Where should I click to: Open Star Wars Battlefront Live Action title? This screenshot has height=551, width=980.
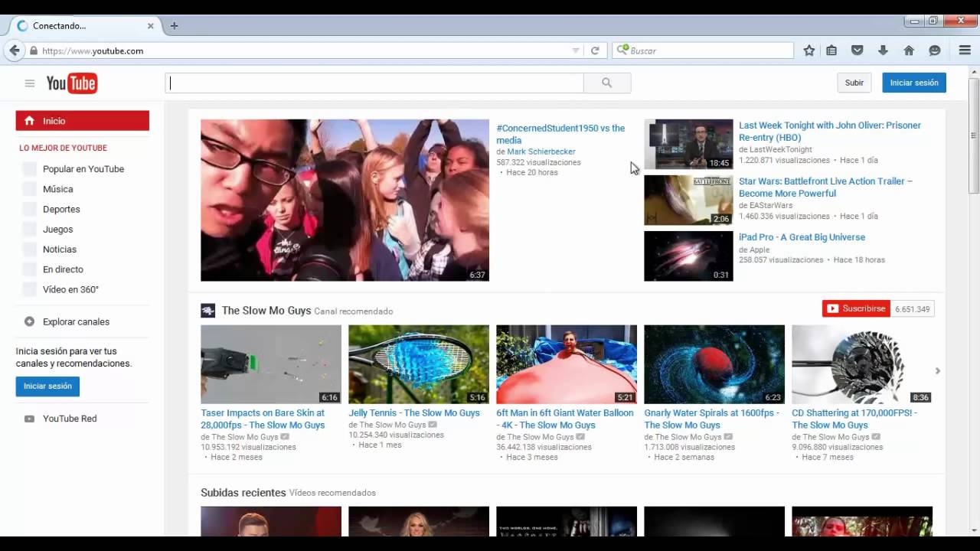coord(825,187)
